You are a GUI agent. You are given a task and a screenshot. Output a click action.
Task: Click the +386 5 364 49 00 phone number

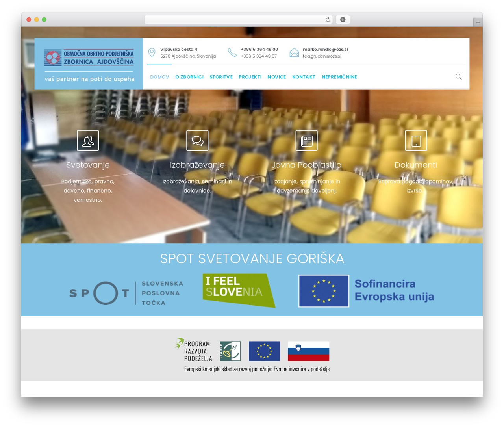point(259,49)
